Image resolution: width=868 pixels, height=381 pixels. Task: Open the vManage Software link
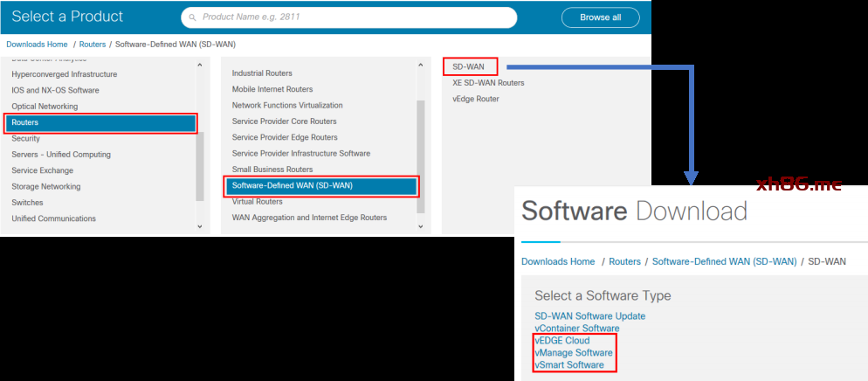574,353
